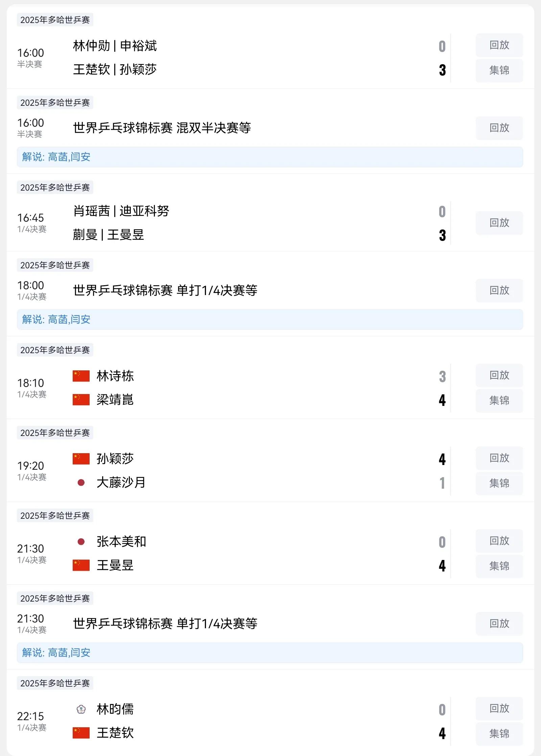
Task: Click the Japan flag beside 张本美和
Action: point(81,542)
